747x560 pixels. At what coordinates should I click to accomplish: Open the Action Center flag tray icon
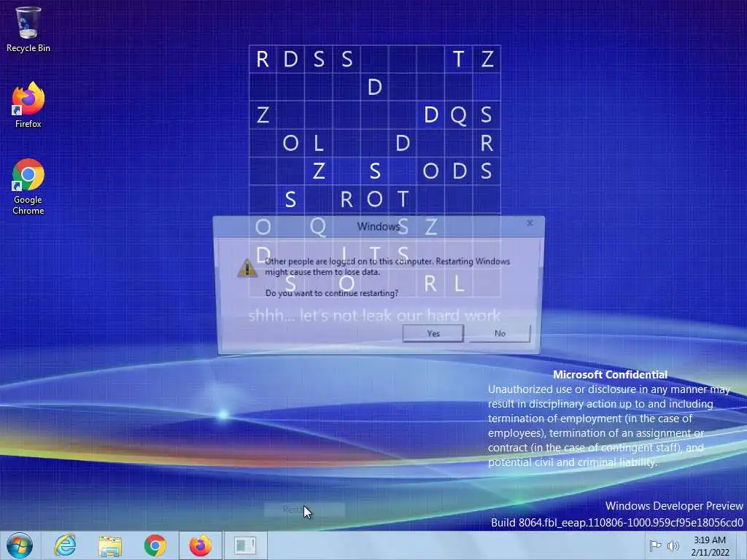click(656, 545)
